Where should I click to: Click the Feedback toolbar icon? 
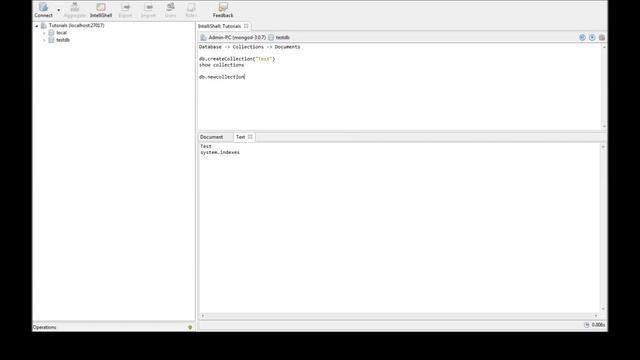tap(223, 10)
